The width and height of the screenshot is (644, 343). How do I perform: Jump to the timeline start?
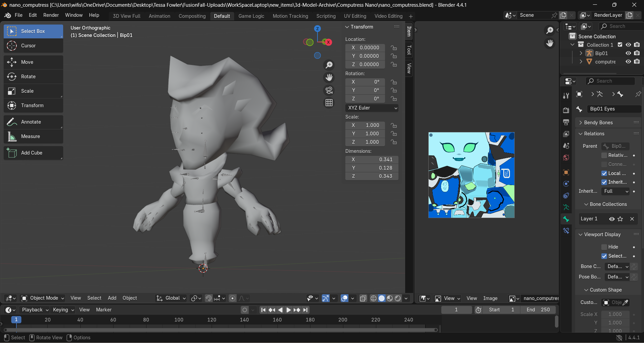click(263, 310)
